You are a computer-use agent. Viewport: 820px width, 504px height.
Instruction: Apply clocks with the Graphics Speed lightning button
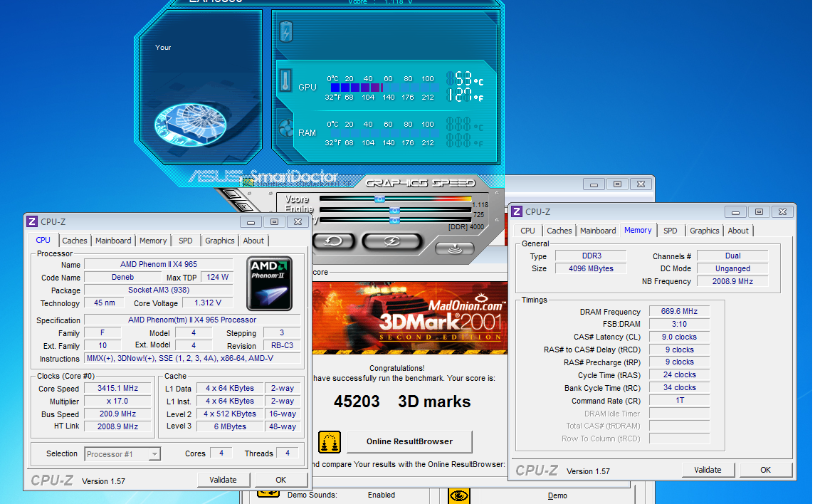[391, 241]
